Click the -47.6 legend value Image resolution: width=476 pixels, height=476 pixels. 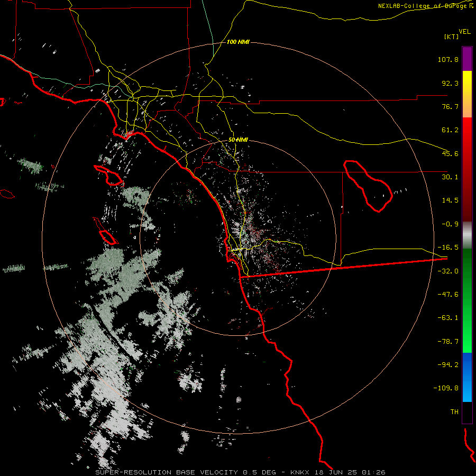[x=448, y=295]
